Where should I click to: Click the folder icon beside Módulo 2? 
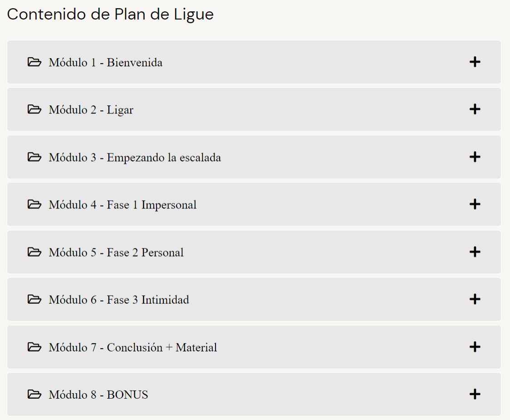[x=34, y=109]
